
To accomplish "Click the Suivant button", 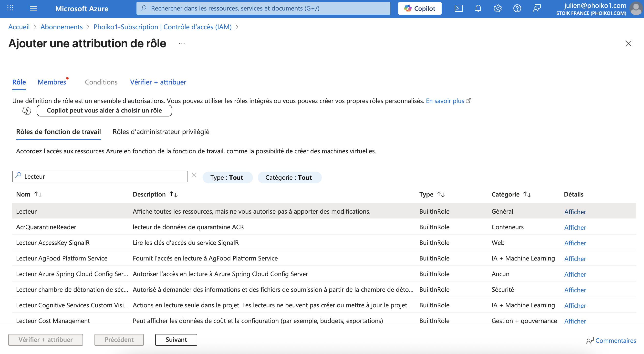I will (176, 340).
